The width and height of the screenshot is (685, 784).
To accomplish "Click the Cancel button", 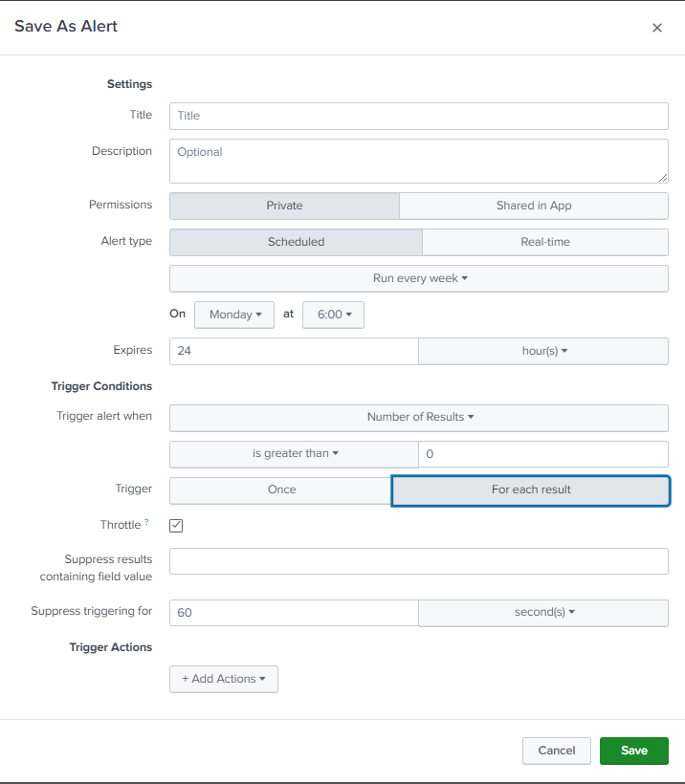I will [557, 751].
